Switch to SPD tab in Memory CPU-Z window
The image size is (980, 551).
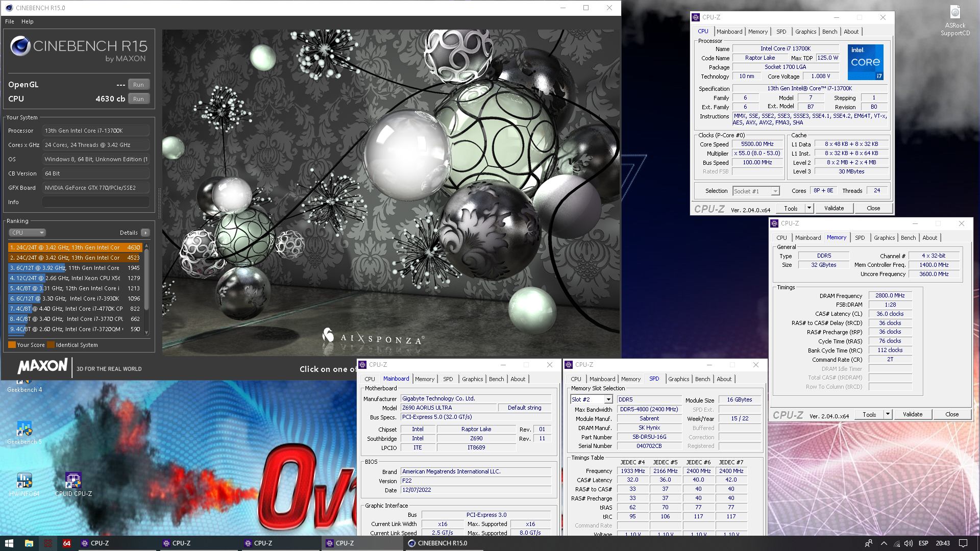pos(860,238)
